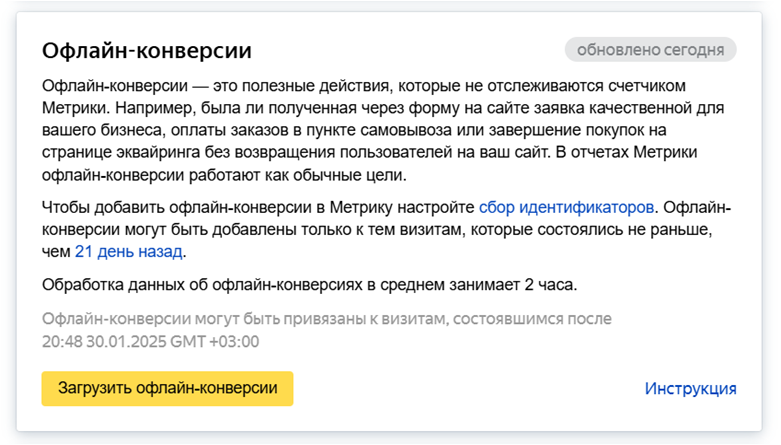781x445 pixels.
Task: Open the 21 день назад link
Action: tap(129, 252)
